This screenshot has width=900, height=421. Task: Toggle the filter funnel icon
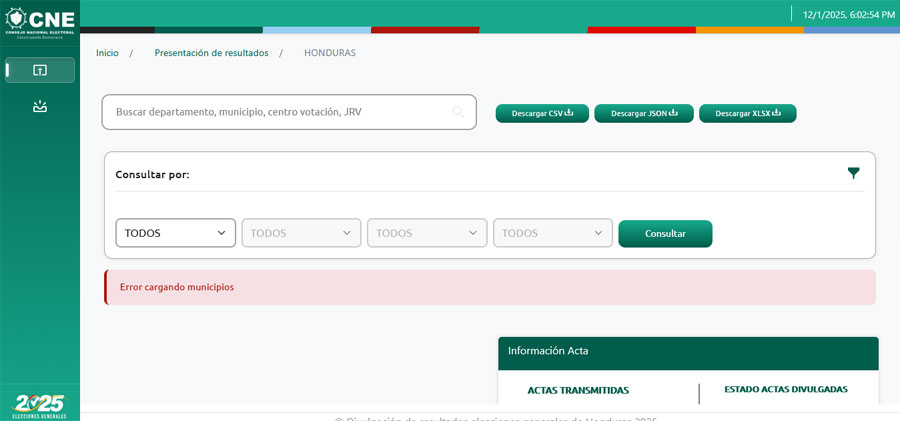point(853,173)
